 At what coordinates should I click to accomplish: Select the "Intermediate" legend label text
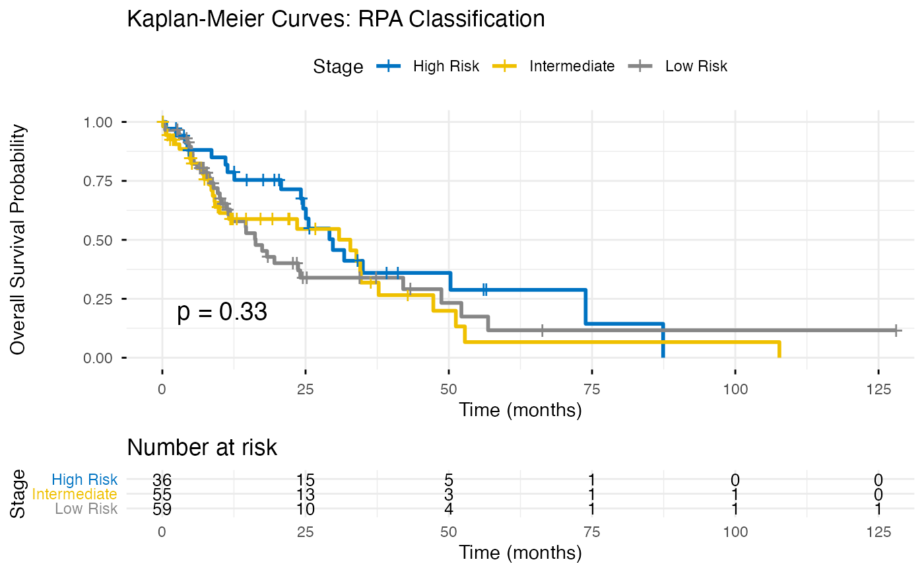[572, 66]
